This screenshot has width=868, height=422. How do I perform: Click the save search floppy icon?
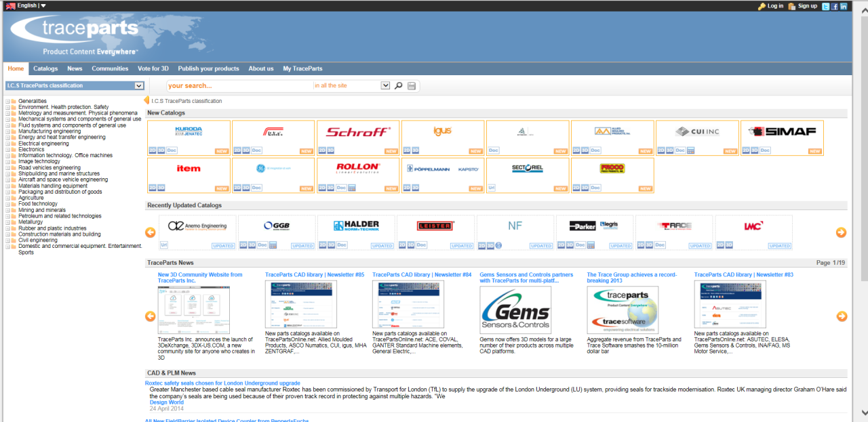412,86
